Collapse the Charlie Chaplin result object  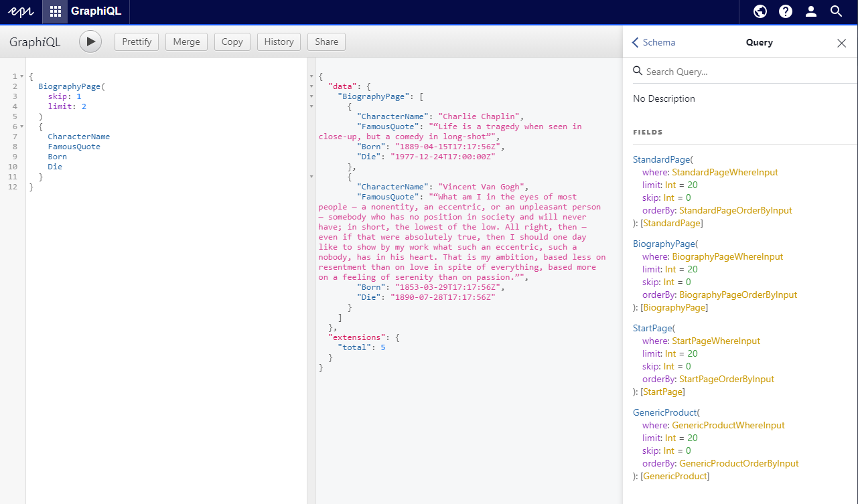click(x=311, y=106)
